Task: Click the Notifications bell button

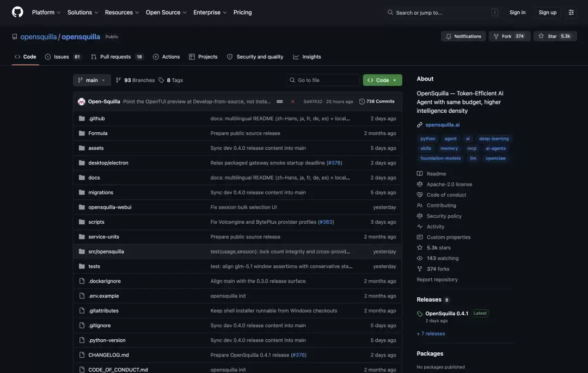Action: pos(463,36)
